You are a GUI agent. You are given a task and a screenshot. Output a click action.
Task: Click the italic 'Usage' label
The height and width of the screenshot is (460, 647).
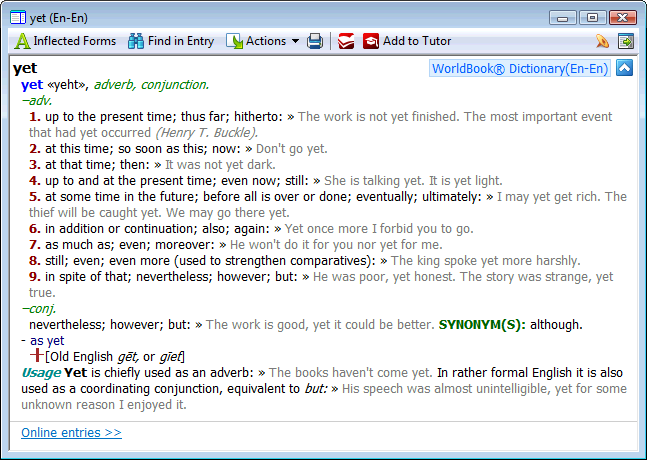[41, 373]
